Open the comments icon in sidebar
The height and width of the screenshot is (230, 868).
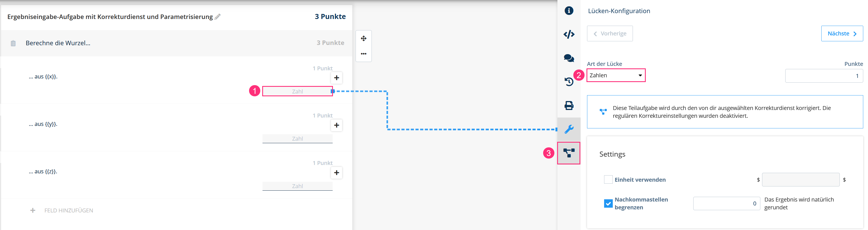point(569,58)
